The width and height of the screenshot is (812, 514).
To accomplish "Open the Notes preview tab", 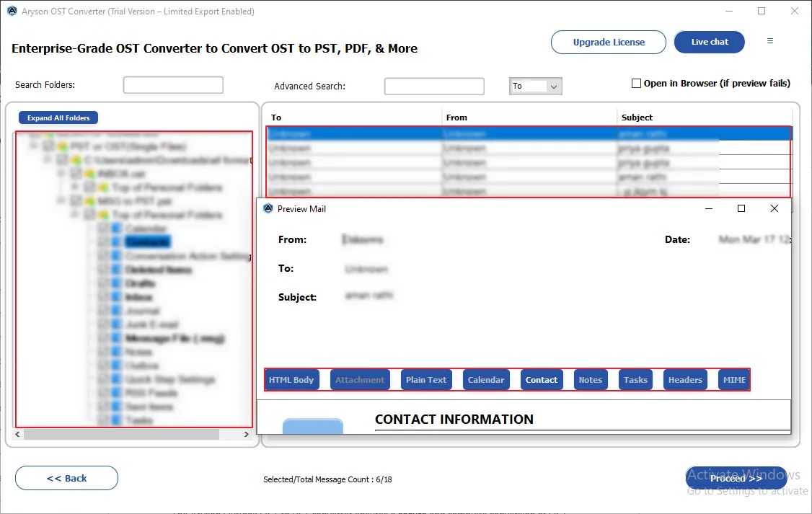I will 591,380.
